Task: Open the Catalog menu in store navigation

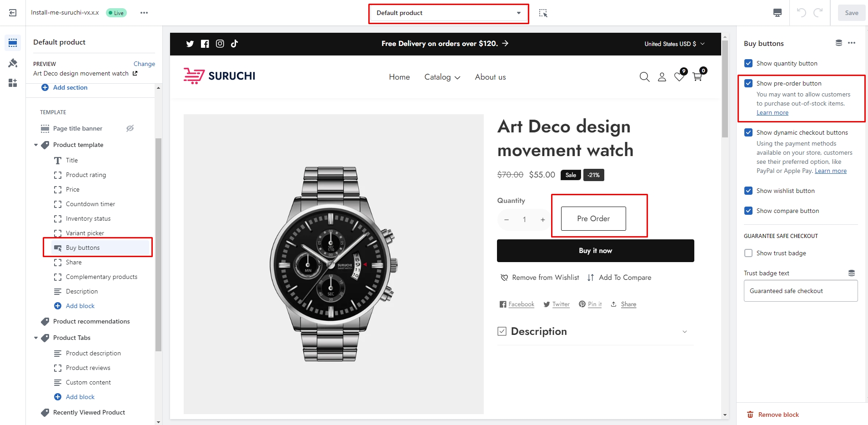Action: [442, 77]
